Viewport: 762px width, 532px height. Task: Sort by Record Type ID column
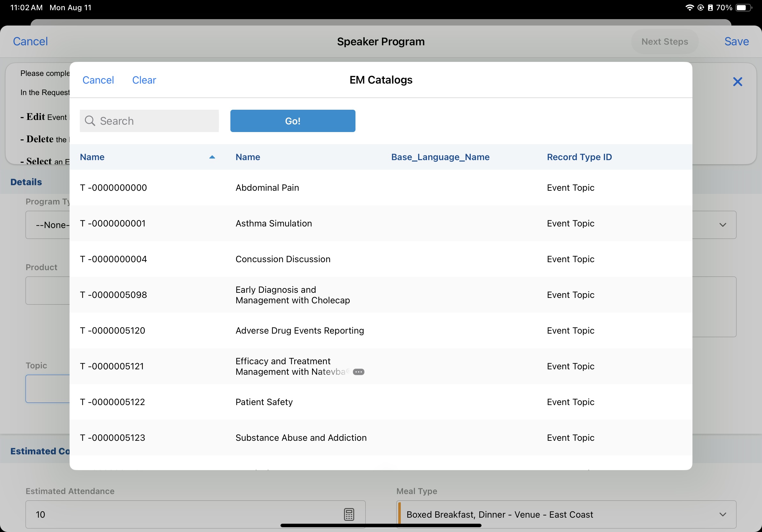pos(579,157)
